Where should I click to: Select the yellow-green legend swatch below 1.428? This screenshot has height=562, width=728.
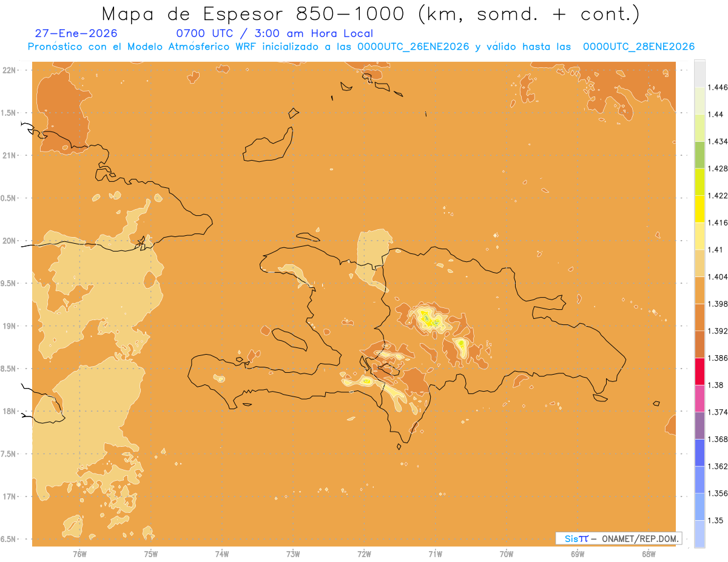pos(699,182)
